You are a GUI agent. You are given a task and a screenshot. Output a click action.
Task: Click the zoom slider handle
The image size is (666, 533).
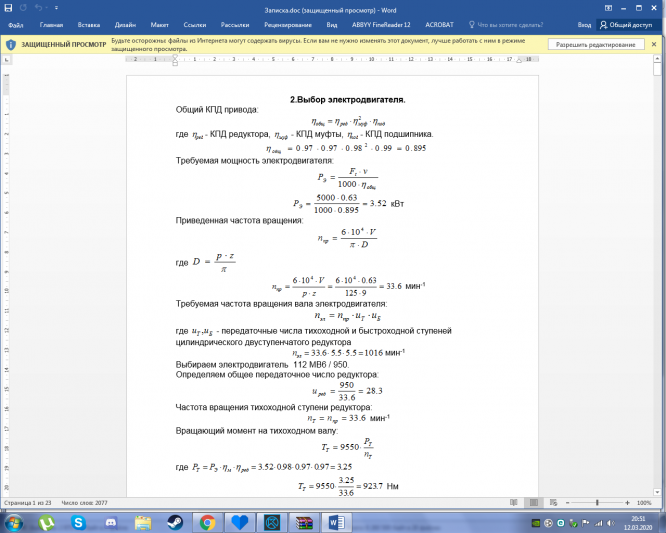tap(597, 503)
